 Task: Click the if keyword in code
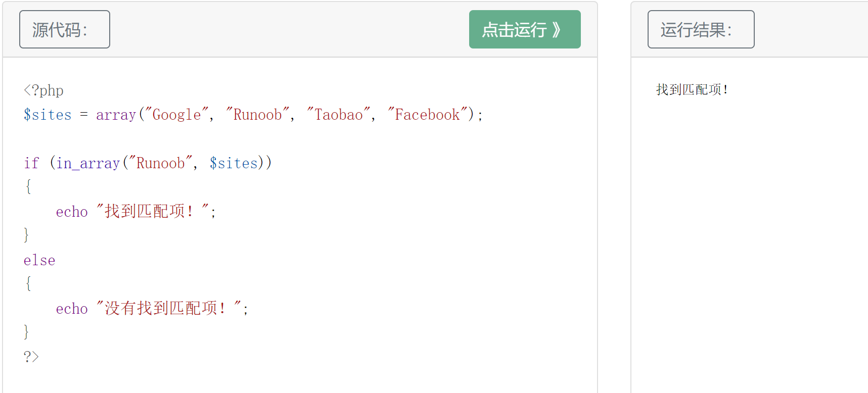[31, 163]
